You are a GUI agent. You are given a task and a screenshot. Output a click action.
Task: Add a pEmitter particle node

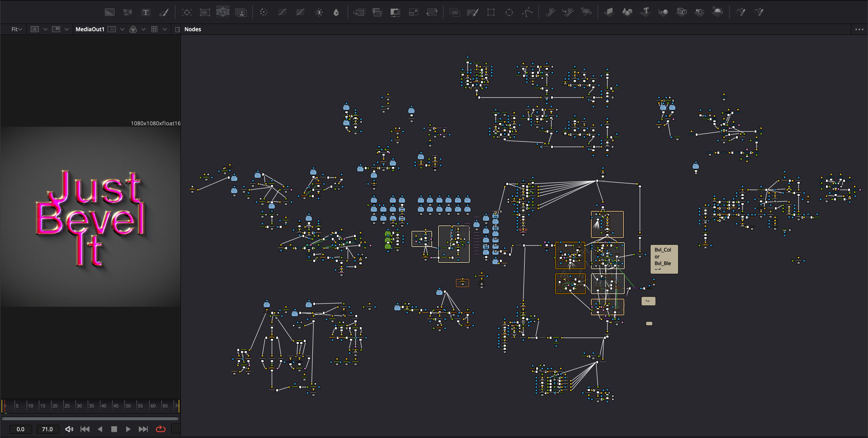pos(550,12)
